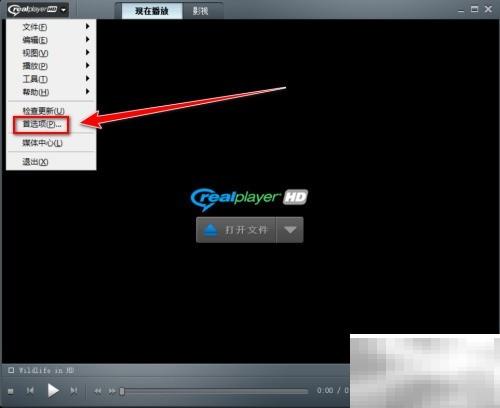Image resolution: width=500 pixels, height=408 pixels.
Task: Click the clip icon beside Wildlife title
Action: tap(11, 370)
